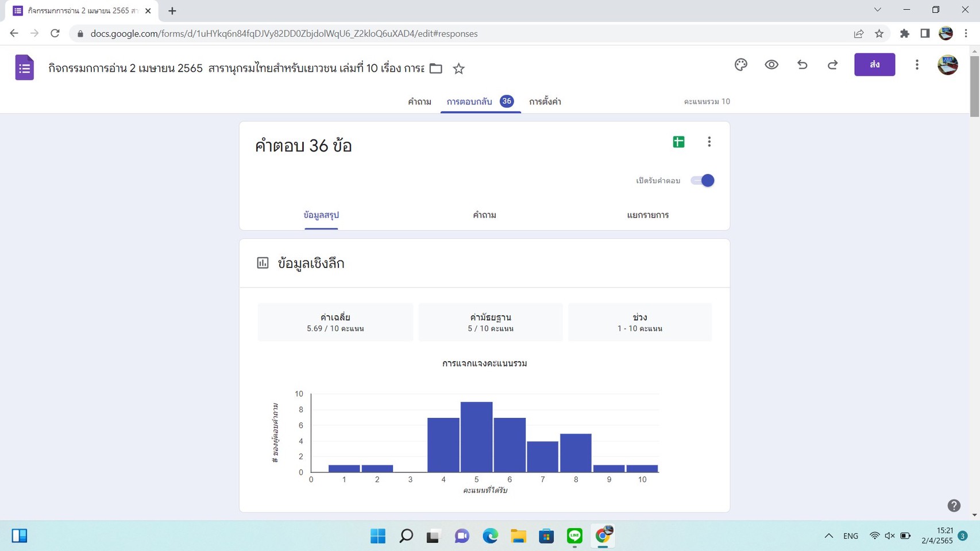The width and height of the screenshot is (980, 551).
Task: Switch to the การตั้งค่า tab
Action: 545,102
